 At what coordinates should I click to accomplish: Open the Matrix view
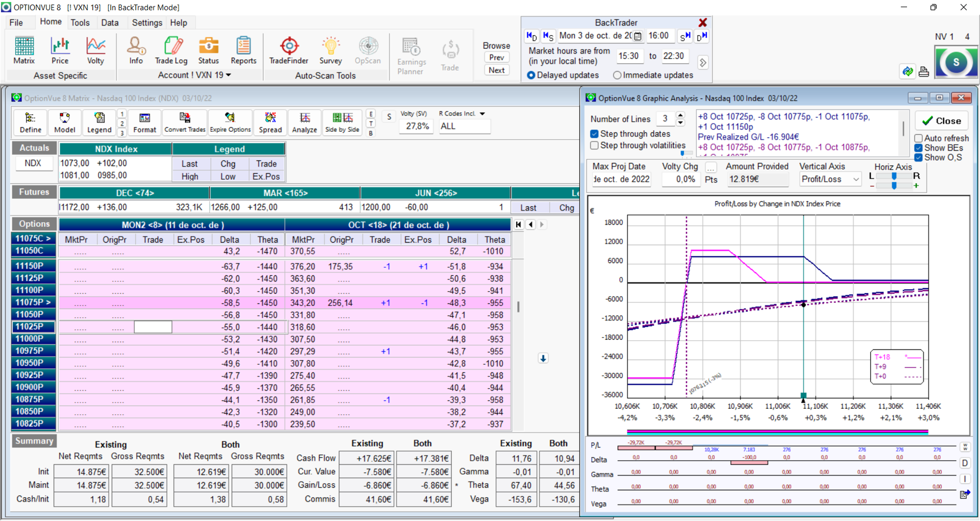pyautogui.click(x=24, y=50)
